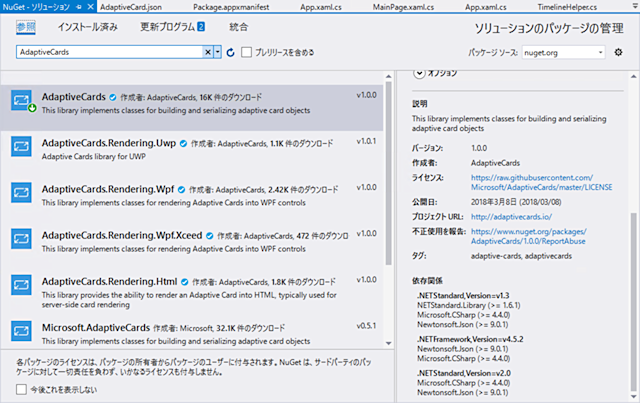Switch to the Browse (参照) tab
Screen dimensions: 640x403
point(26,27)
